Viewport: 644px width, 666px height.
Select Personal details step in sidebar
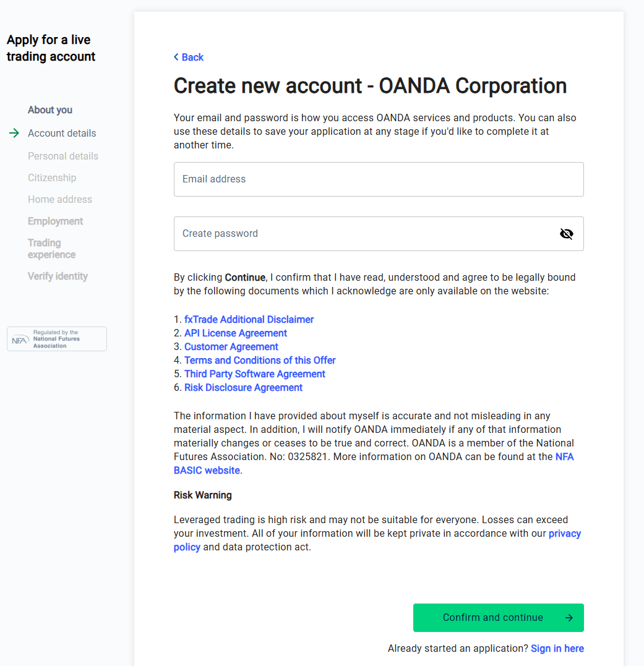tap(63, 156)
